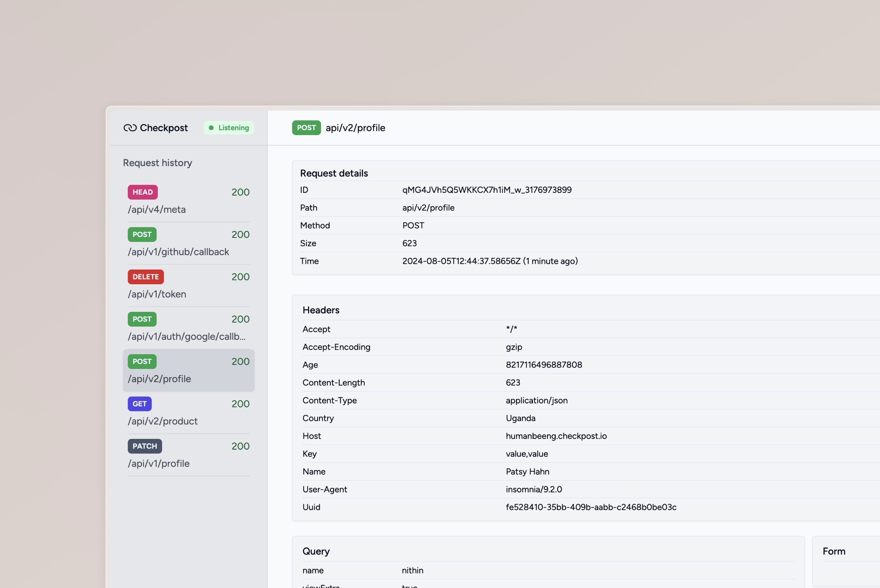Click the POST badge in the header bar
The width and height of the screenshot is (880, 588).
tap(306, 128)
